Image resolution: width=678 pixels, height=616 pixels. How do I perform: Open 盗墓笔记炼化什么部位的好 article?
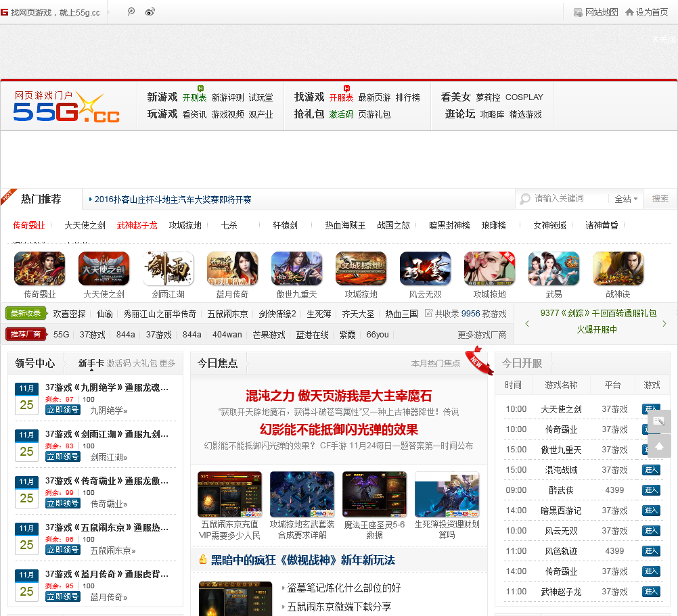[344, 588]
